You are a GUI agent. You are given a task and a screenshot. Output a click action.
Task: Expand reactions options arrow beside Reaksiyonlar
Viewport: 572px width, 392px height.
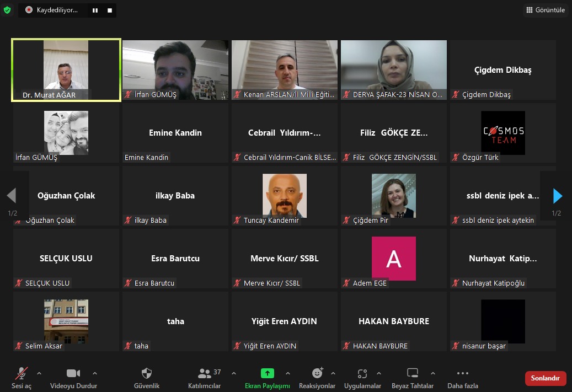pos(333,373)
